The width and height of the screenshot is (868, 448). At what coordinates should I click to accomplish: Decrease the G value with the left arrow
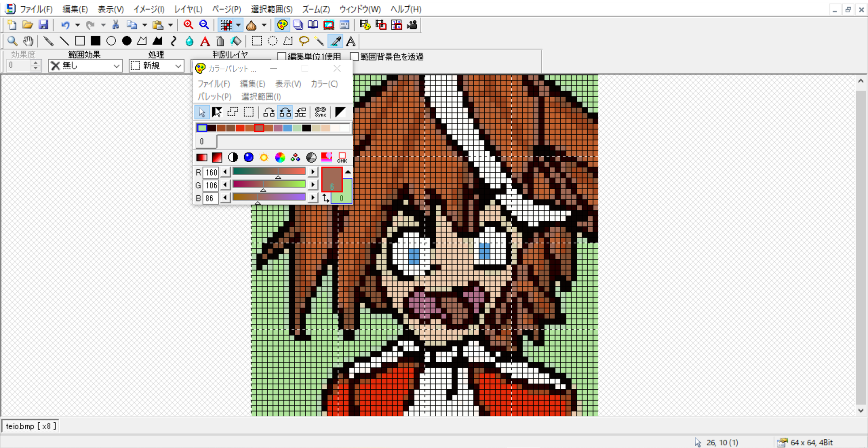click(x=225, y=185)
